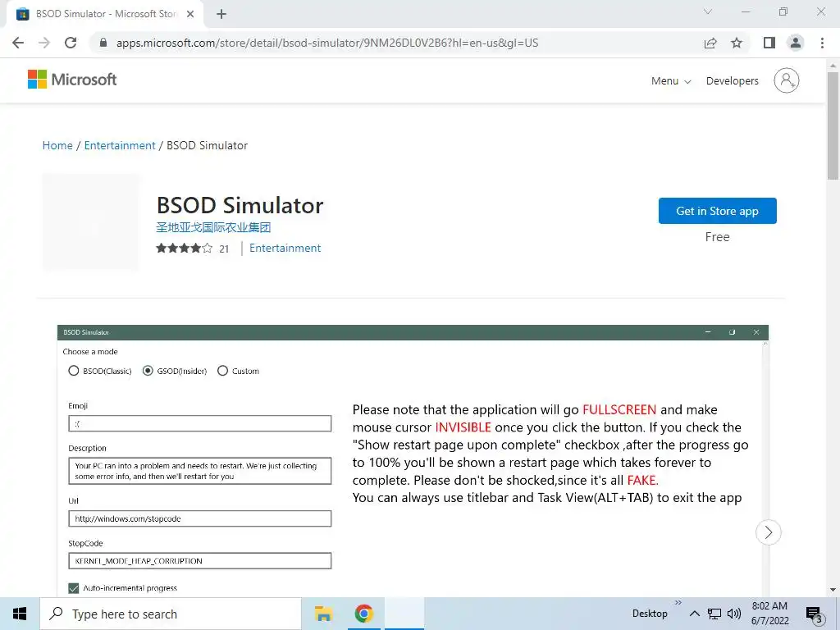Open the Entertainment breadcrumb link
Viewport: 840px width, 630px height.
120,145
